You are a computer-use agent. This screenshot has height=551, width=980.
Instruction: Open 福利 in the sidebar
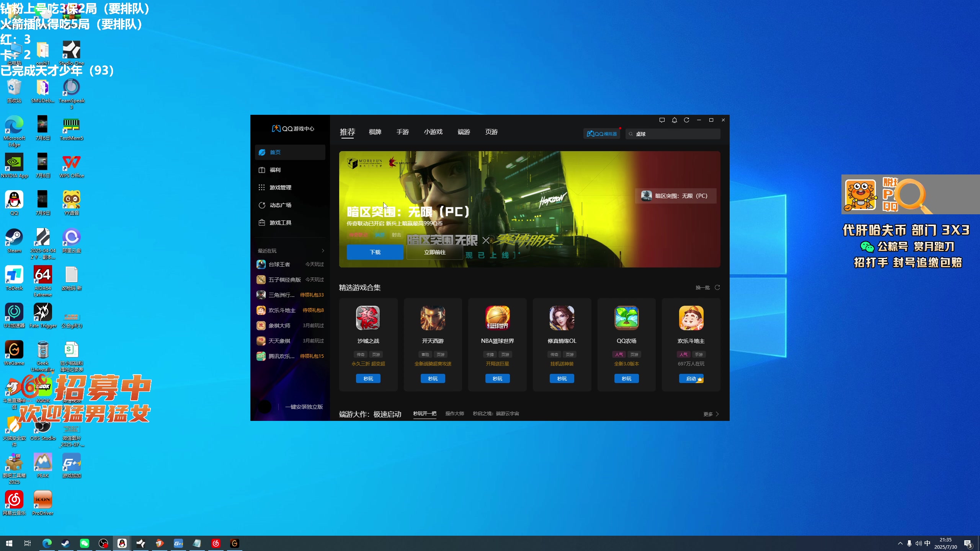point(290,170)
